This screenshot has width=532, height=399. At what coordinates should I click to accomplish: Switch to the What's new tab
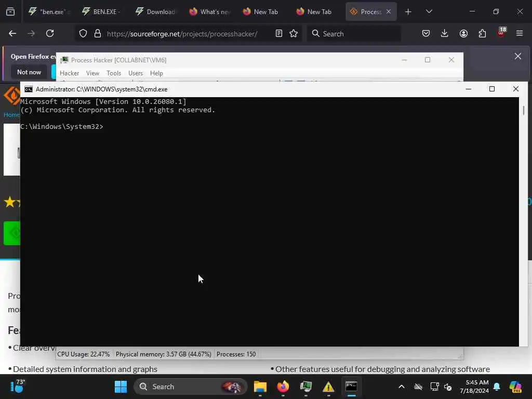[x=210, y=12]
